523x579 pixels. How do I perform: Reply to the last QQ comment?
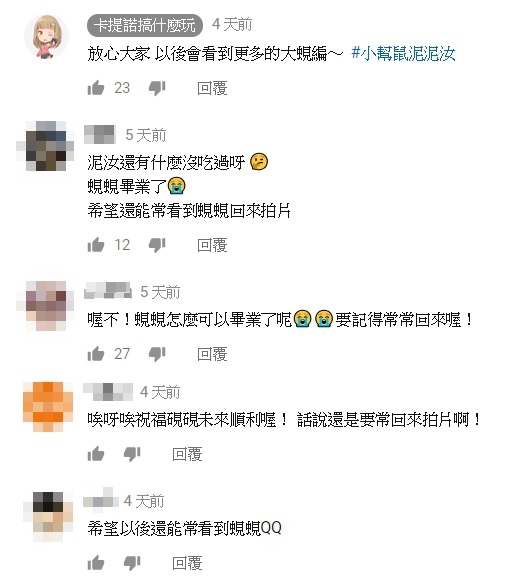[x=187, y=563]
